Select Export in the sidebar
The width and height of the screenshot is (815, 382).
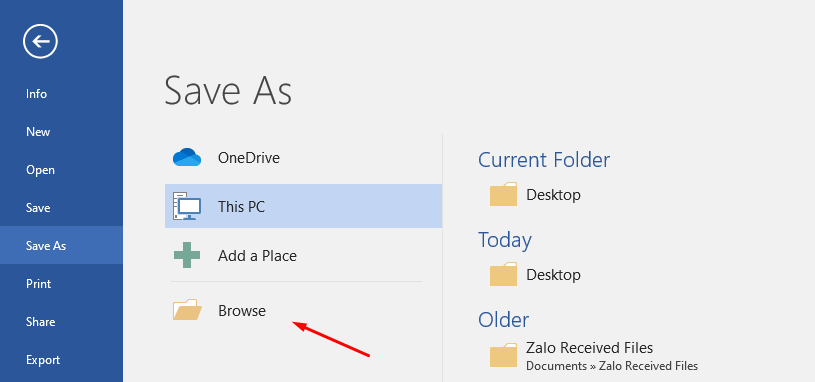coord(43,360)
